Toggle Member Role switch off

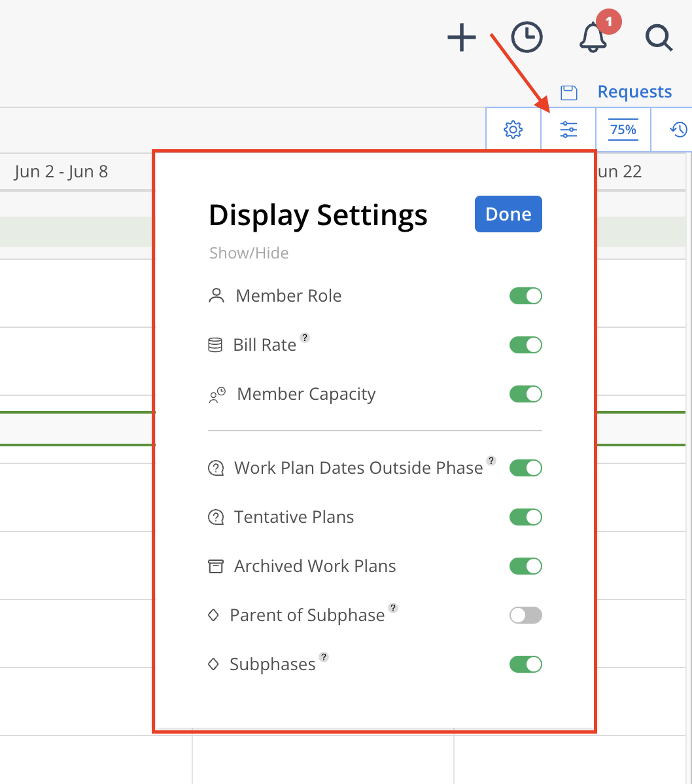click(x=526, y=296)
